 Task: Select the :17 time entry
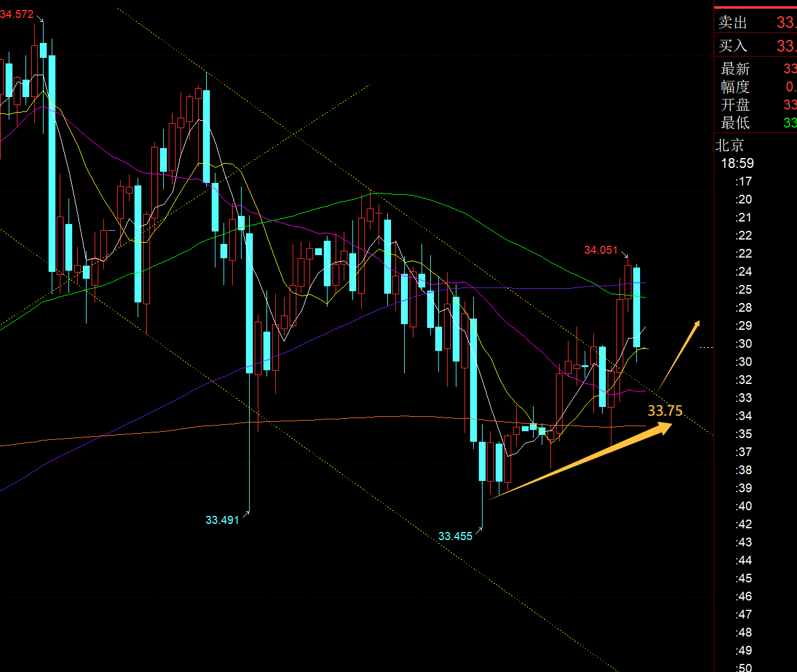pos(743,182)
